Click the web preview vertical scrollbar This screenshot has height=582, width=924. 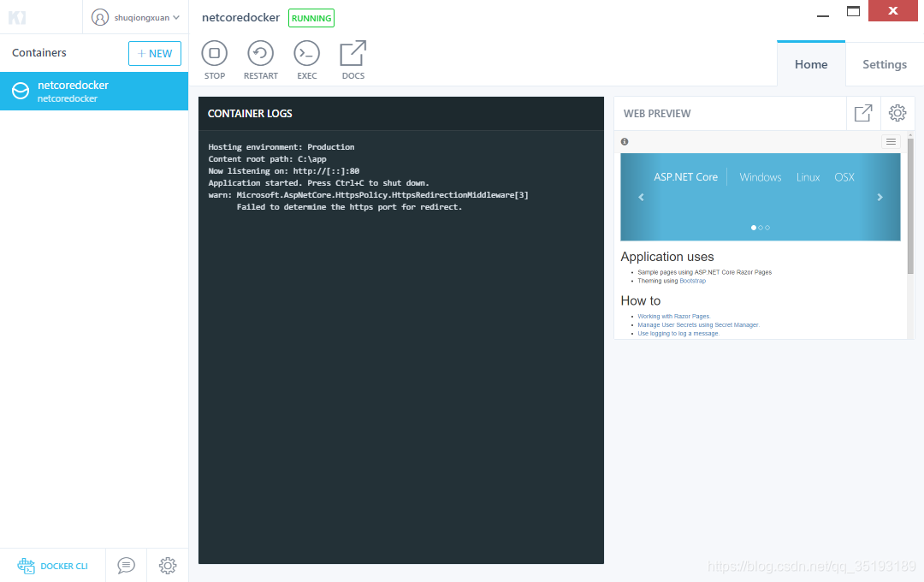[x=910, y=206]
